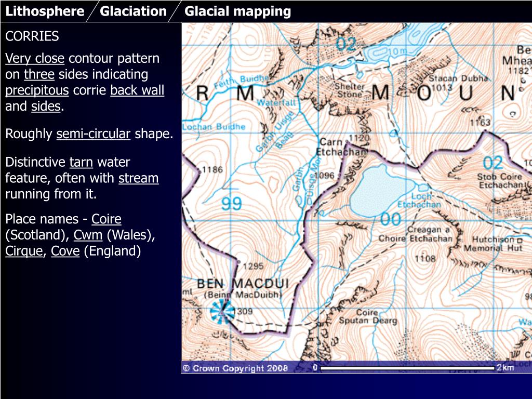The image size is (532, 399).
Task: Click the BEN MACDUI map label
Action: 243,284
